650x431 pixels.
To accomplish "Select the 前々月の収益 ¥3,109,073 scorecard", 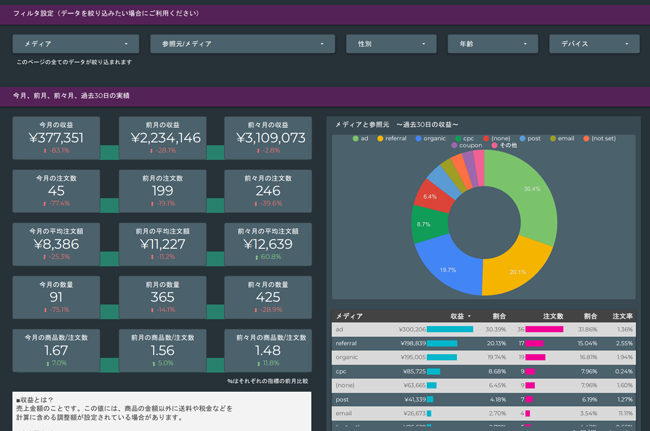I will [268, 138].
